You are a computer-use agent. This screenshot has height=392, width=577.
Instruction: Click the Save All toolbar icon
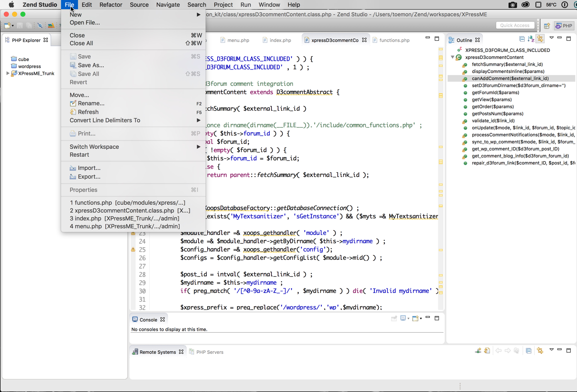pos(29,26)
